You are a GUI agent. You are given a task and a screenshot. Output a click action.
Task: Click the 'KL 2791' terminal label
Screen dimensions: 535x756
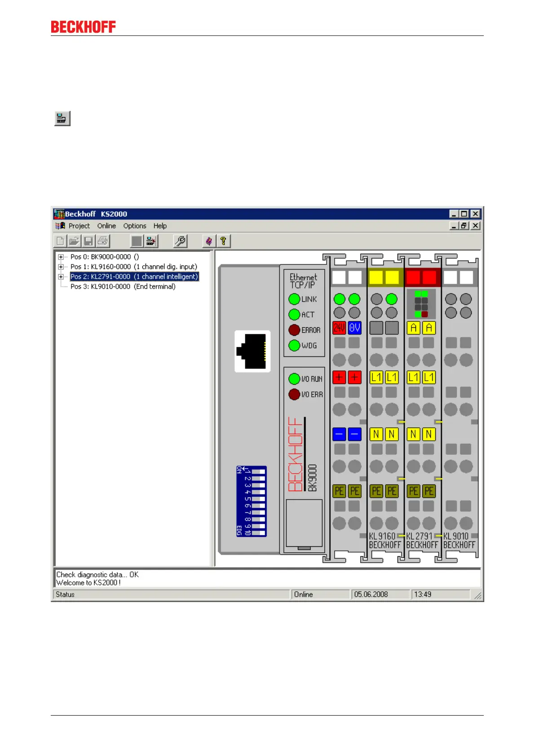point(419,536)
